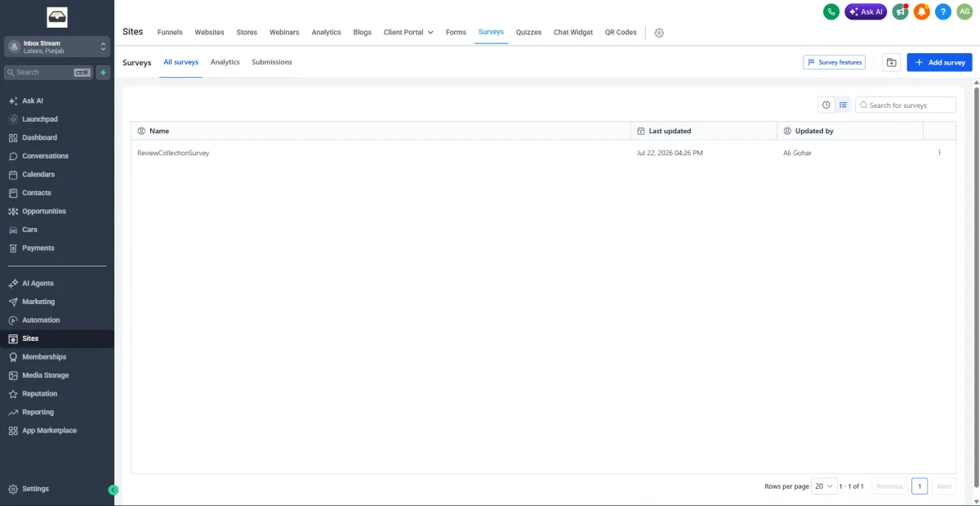Screen dimensions: 980x506
Task: Switch to list view icon
Action: tap(843, 105)
